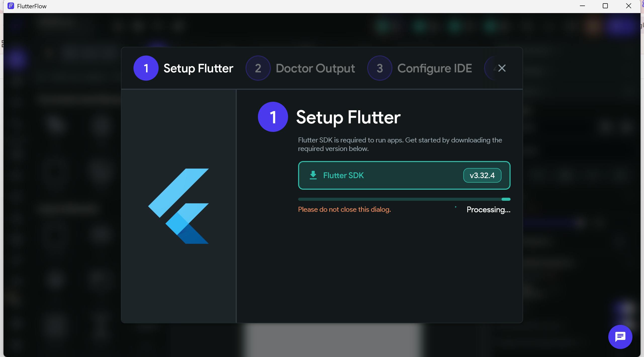Click the v3.32.4 version badge
The height and width of the screenshot is (357, 644).
[482, 175]
